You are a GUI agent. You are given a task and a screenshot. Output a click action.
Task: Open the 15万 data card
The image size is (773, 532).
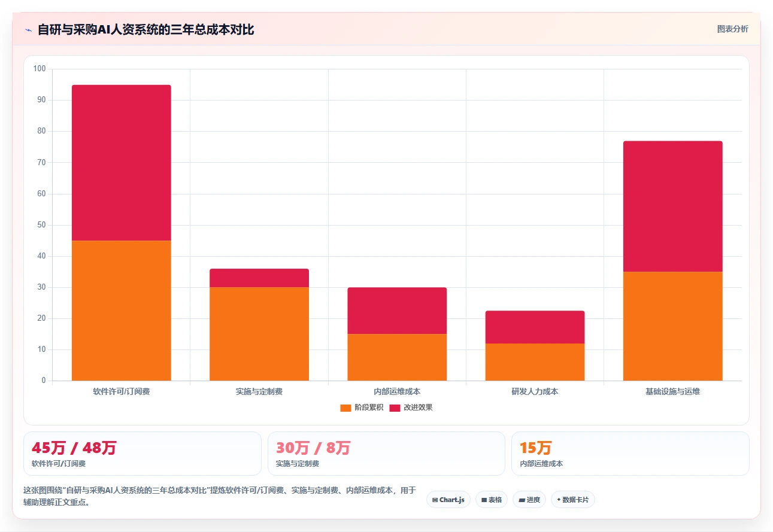(630, 454)
